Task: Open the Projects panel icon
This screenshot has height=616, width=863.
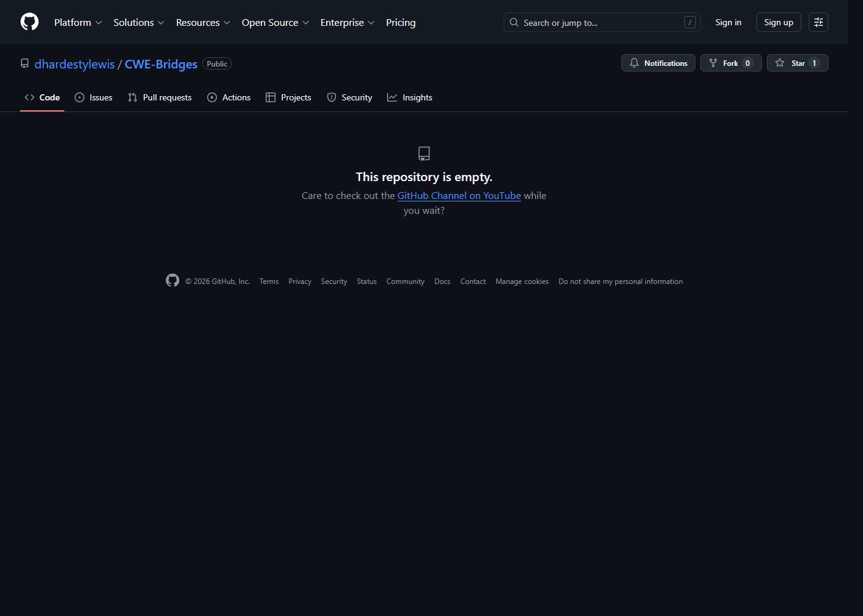Action: [271, 97]
